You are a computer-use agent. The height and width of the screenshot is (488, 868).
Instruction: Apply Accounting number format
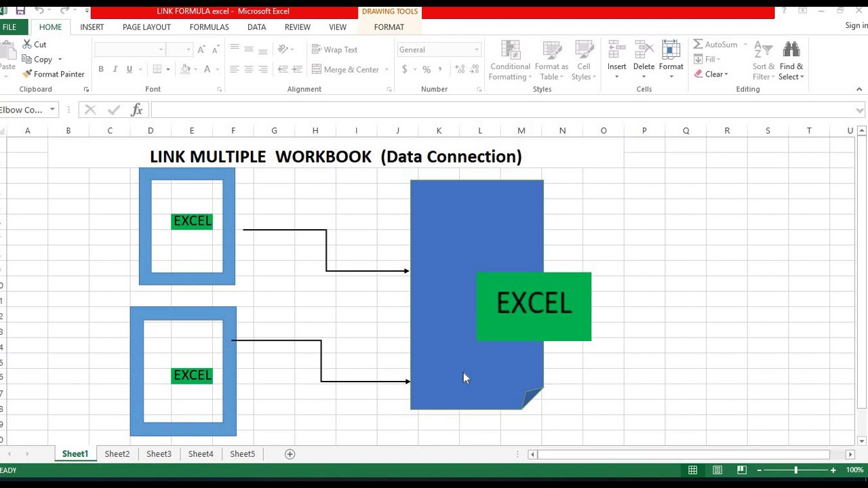[x=405, y=69]
